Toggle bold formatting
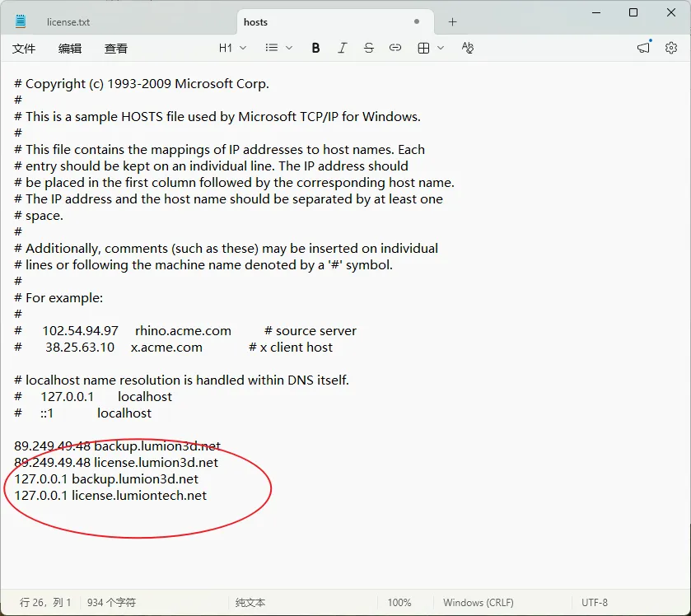 point(315,48)
